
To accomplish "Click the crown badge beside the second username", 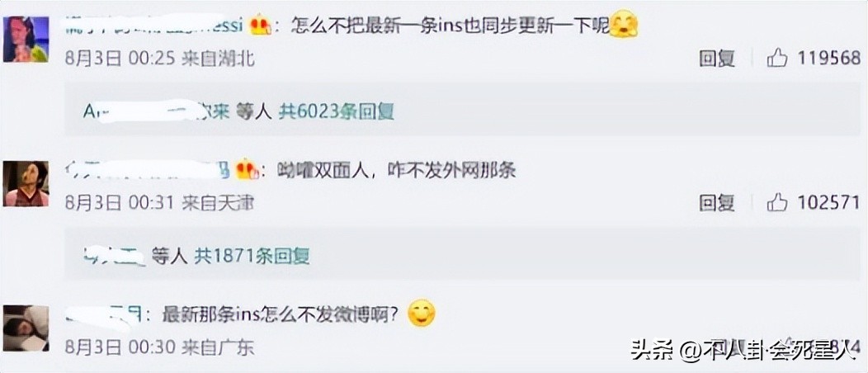I will (248, 171).
